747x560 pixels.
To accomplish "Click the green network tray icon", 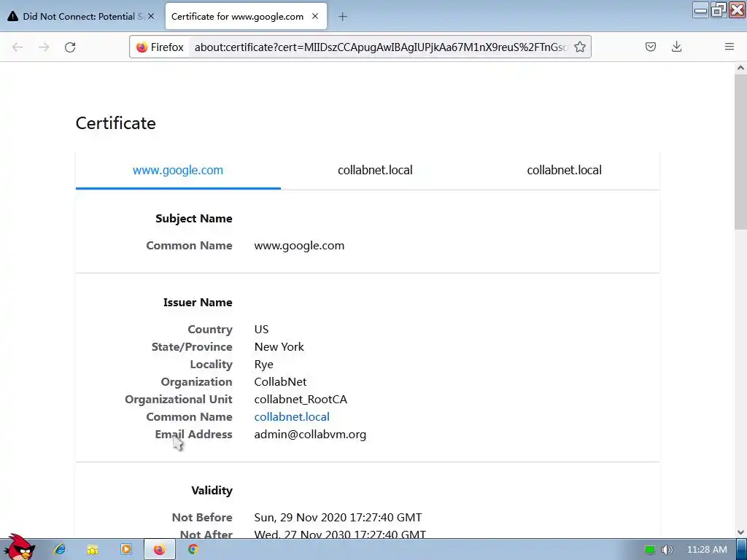I will 650,550.
